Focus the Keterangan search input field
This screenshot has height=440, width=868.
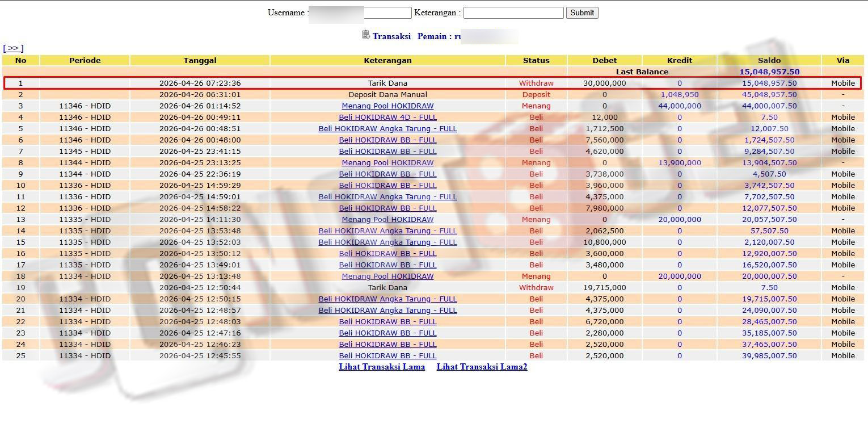(x=513, y=12)
